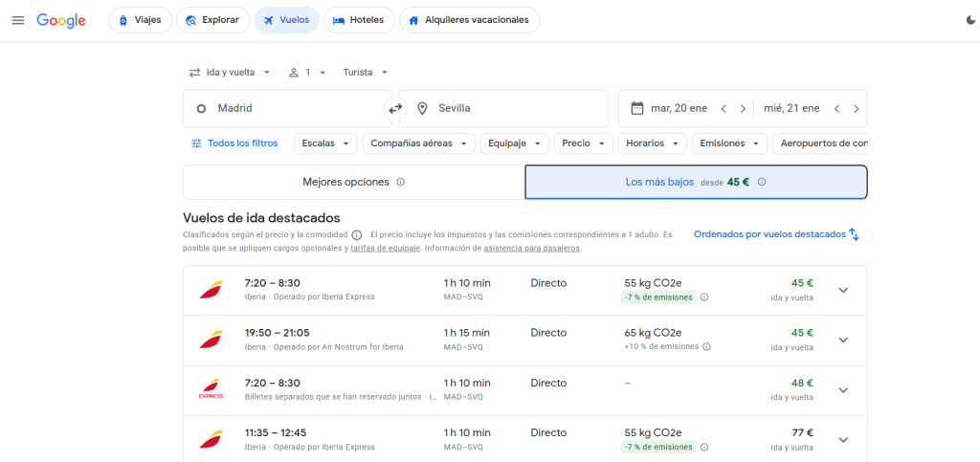Open the Viajes tab
The width and height of the screenshot is (980, 462).
[x=141, y=20]
